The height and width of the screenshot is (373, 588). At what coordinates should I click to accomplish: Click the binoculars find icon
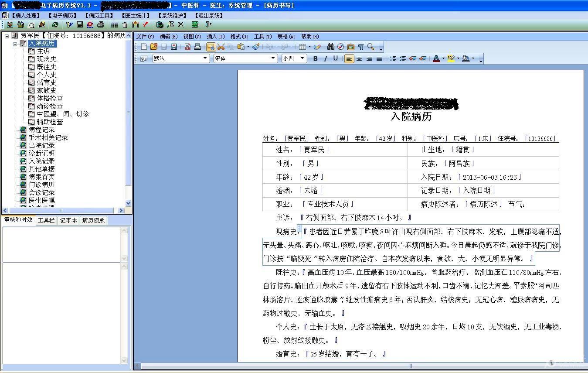(x=331, y=47)
